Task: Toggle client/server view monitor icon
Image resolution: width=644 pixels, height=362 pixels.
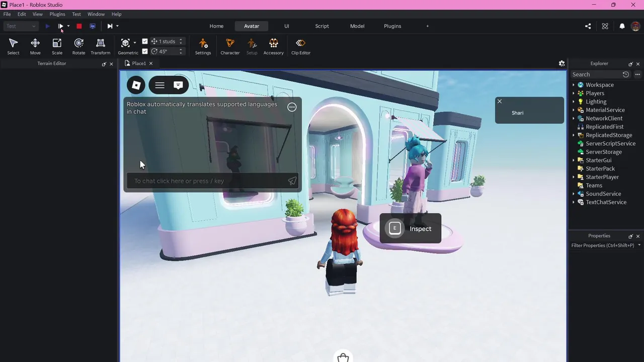Action: tap(93, 26)
